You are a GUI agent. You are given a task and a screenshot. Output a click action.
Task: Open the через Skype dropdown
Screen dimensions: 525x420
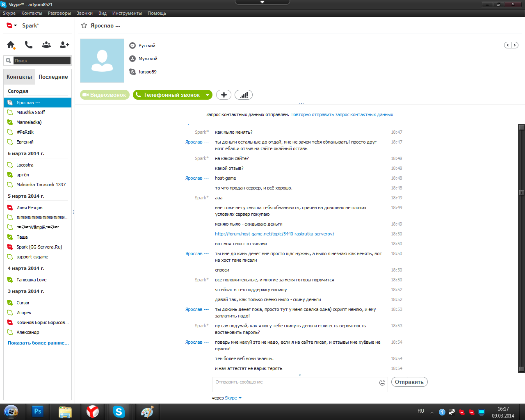coord(233,398)
